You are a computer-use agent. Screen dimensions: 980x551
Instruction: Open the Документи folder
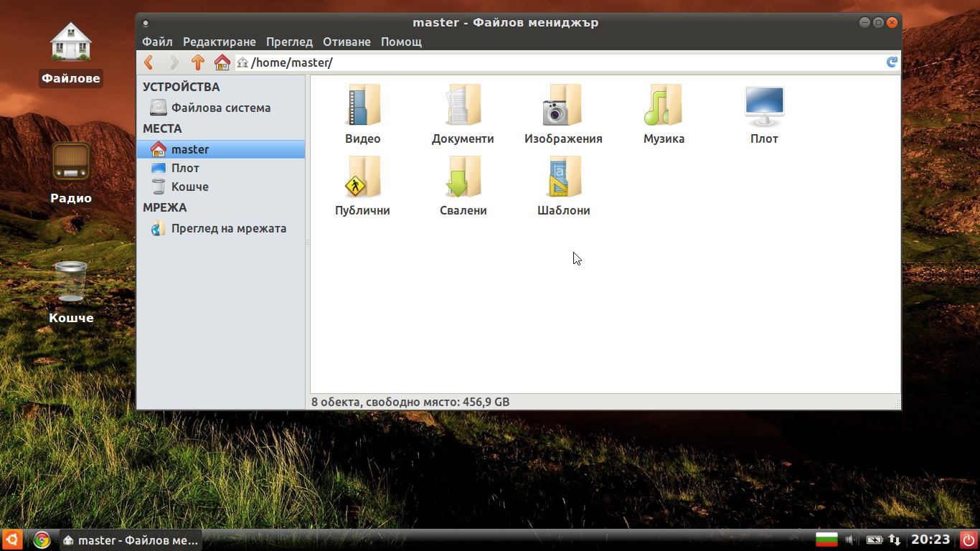coord(463,115)
